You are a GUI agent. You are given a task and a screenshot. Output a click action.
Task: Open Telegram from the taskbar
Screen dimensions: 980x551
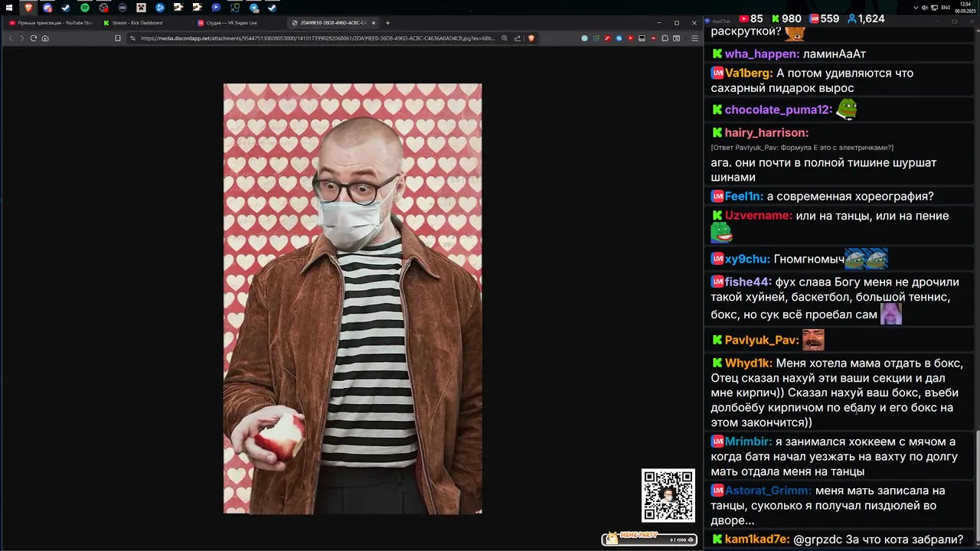(x=253, y=8)
